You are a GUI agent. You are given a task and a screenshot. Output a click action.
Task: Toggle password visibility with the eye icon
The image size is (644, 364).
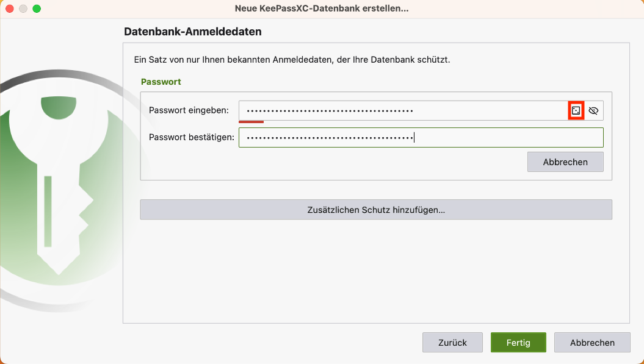[593, 110]
